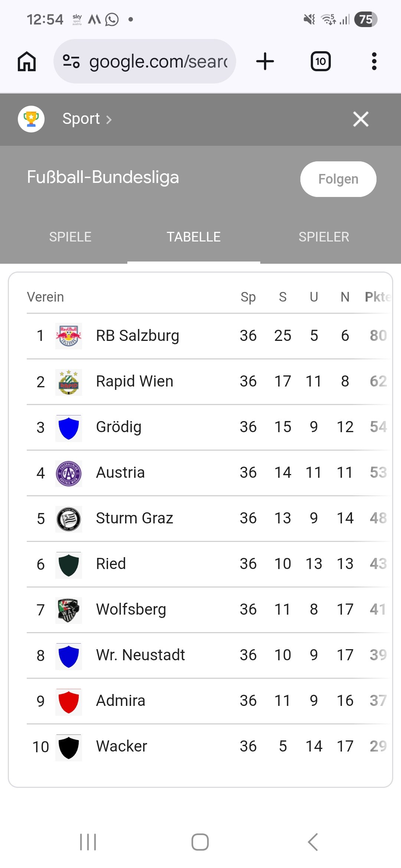The width and height of the screenshot is (401, 868).
Task: Open the tab switcher showing 10 tabs
Action: tap(320, 61)
